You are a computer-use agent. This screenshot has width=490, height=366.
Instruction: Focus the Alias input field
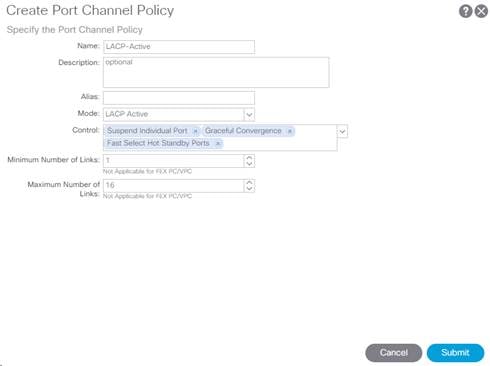(x=179, y=98)
